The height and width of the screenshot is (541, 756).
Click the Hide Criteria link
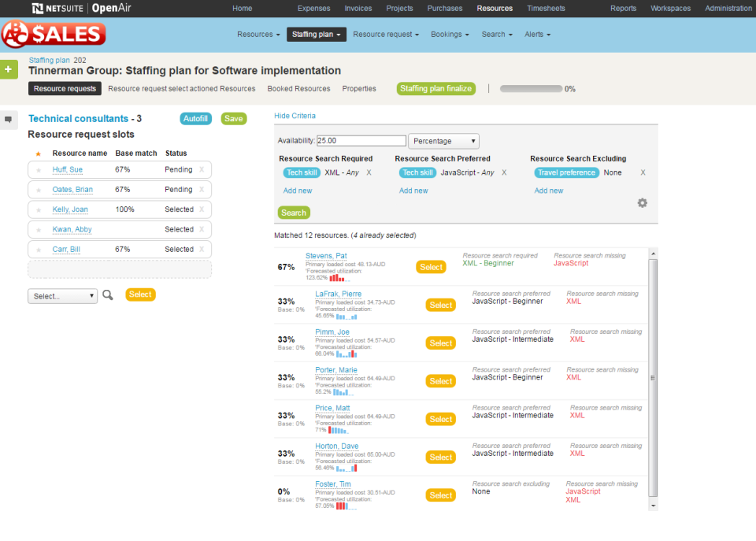coord(296,115)
